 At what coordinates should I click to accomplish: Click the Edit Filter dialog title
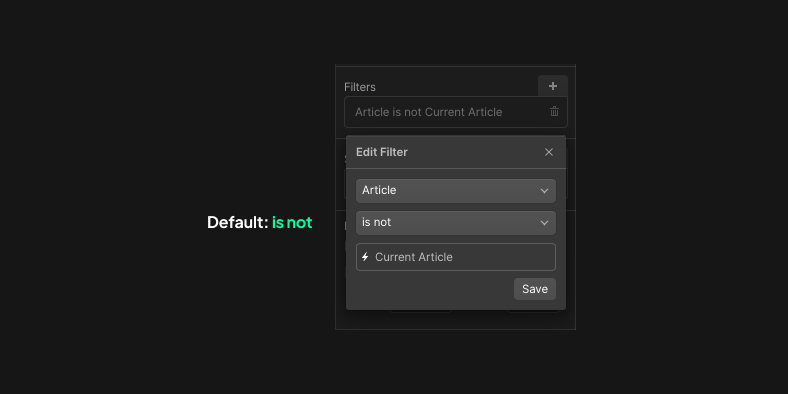(382, 152)
